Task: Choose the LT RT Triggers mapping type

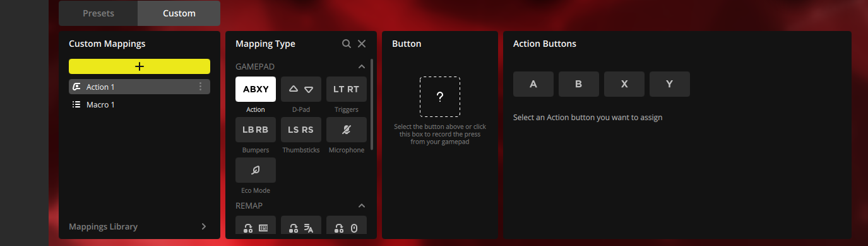Action: [347, 89]
